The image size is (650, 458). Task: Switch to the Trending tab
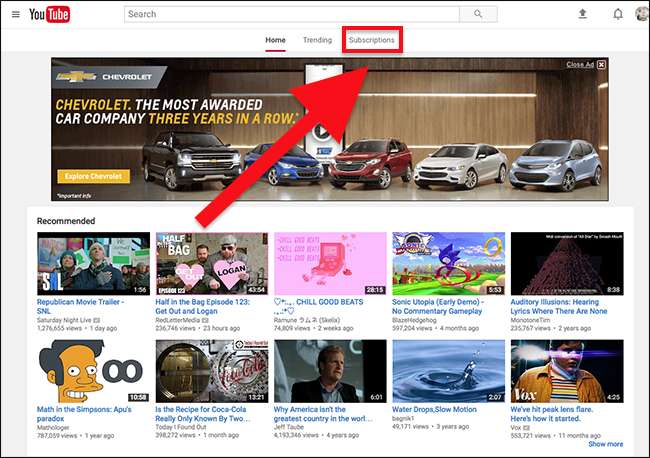[318, 40]
